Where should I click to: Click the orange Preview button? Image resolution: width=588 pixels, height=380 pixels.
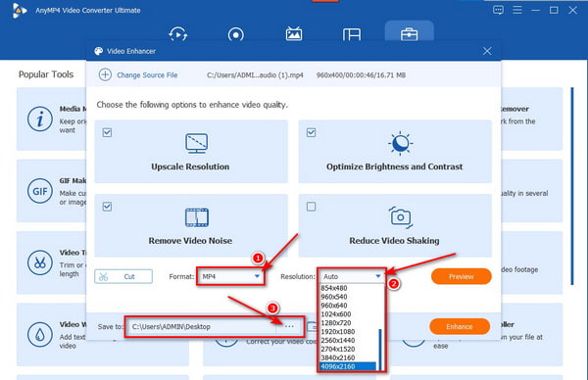[462, 276]
